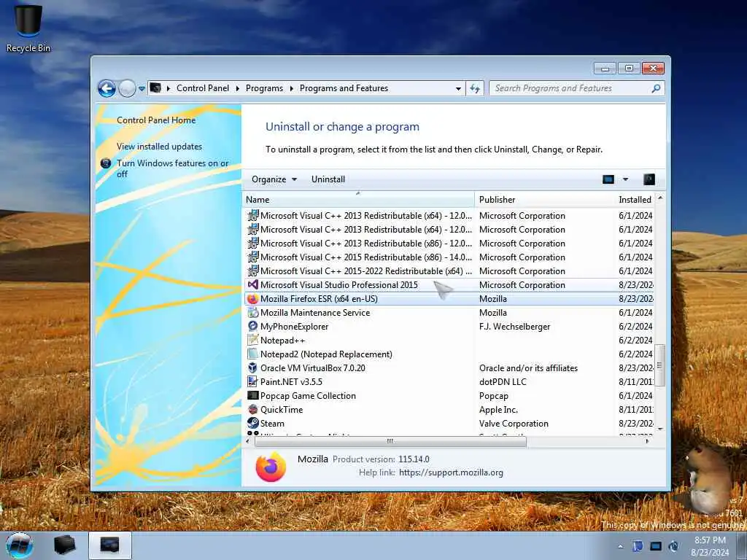Click Oracle and/or its affiliates cell
This screenshot has width=747, height=560.
click(x=528, y=368)
